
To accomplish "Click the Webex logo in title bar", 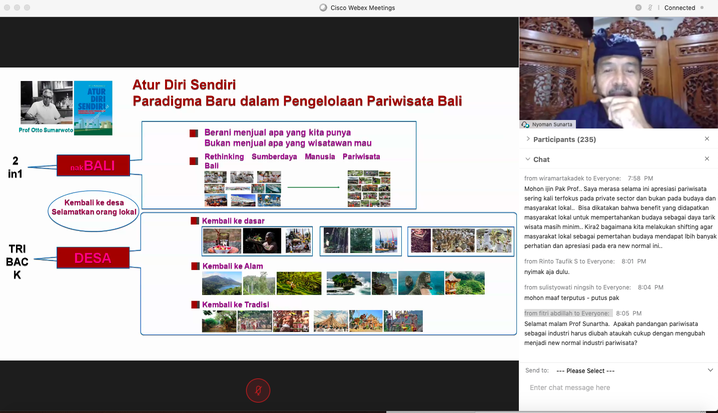I will pos(323,7).
